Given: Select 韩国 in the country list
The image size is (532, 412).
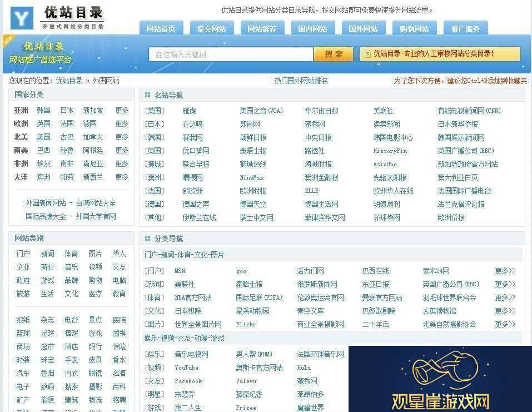Looking at the screenshot, I should [x=43, y=110].
